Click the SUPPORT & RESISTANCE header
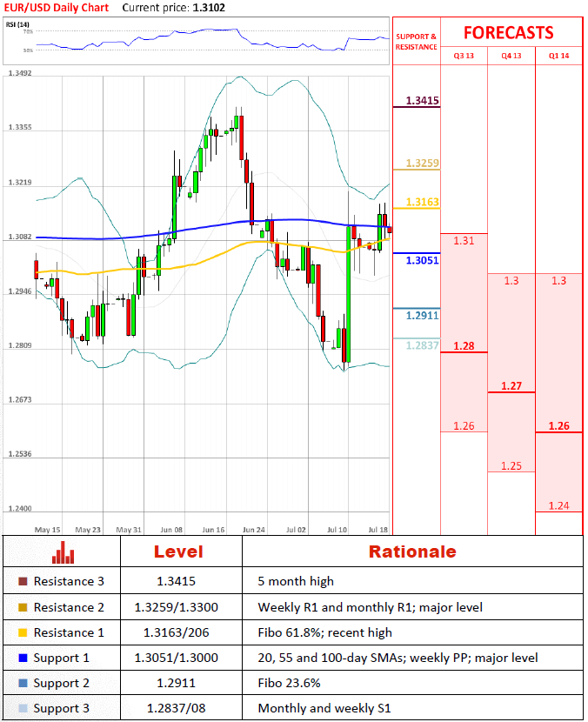This screenshot has width=588, height=722. pyautogui.click(x=417, y=42)
